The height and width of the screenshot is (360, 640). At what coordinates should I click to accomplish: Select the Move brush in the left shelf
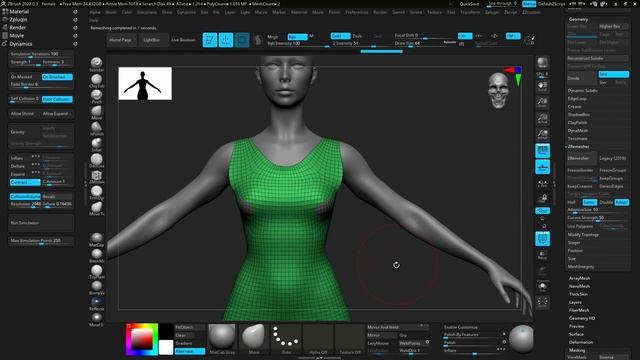[96, 111]
